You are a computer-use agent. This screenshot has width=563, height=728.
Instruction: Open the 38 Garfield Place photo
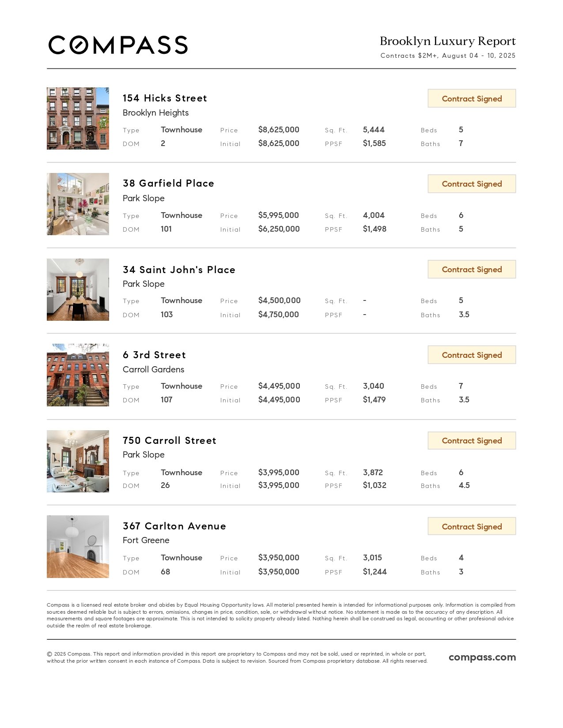point(78,204)
